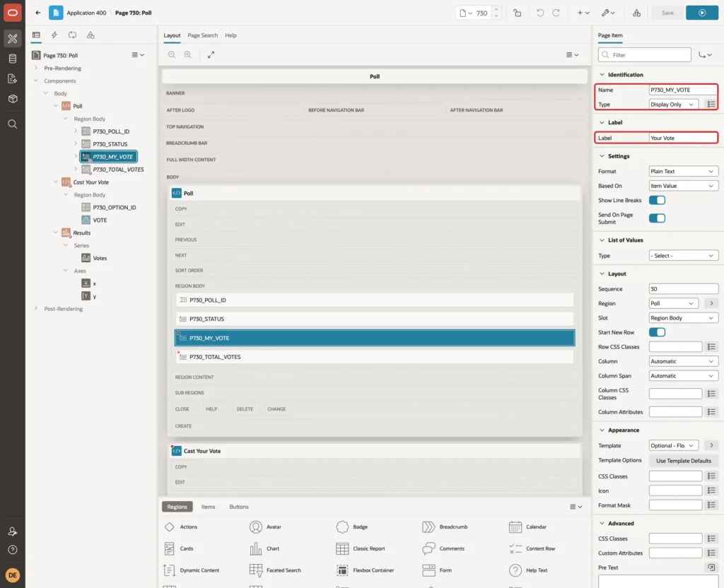The width and height of the screenshot is (724, 588).
Task: Open the Format dropdown set to Plain Text
Action: (x=684, y=171)
